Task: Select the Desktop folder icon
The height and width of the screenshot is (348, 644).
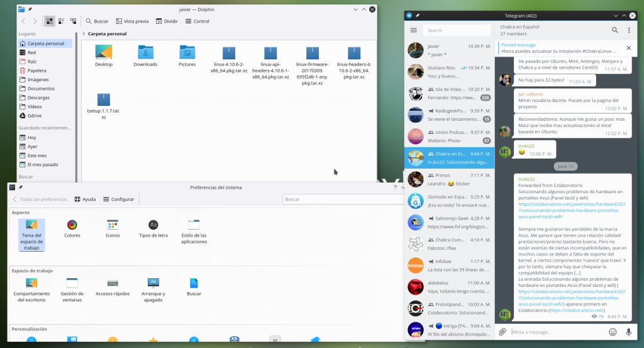Action: coord(104,55)
